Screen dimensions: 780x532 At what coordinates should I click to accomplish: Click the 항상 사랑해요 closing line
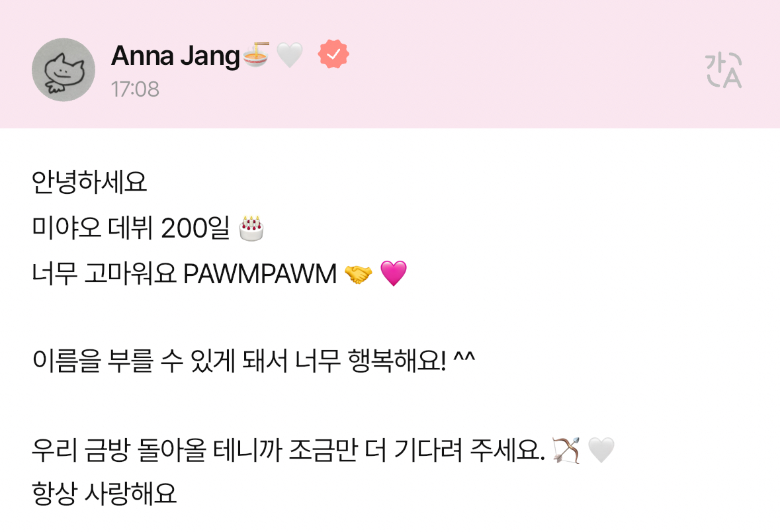(105, 494)
